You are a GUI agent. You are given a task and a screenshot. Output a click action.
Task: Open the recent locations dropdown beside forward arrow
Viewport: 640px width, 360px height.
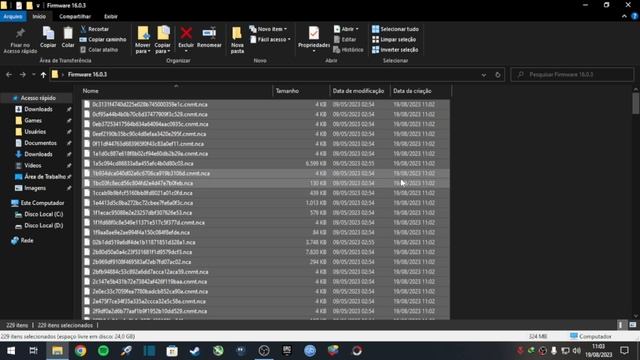point(33,75)
